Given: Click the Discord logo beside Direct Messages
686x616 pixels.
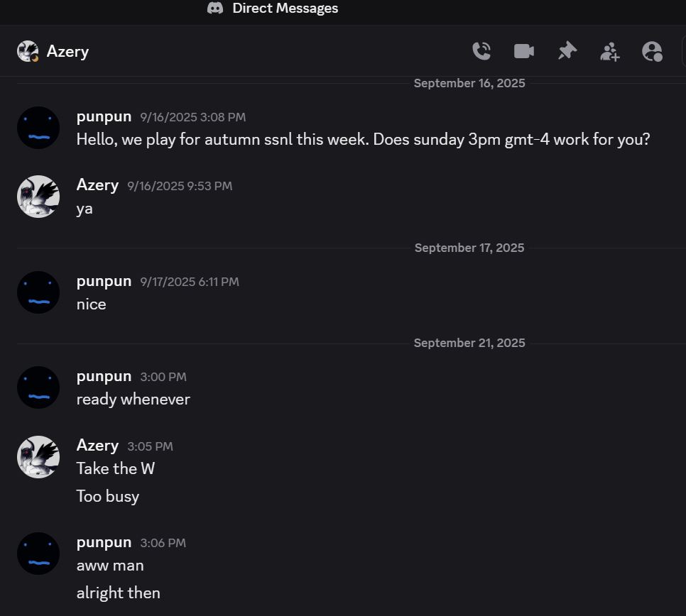Looking at the screenshot, I should tap(215, 9).
